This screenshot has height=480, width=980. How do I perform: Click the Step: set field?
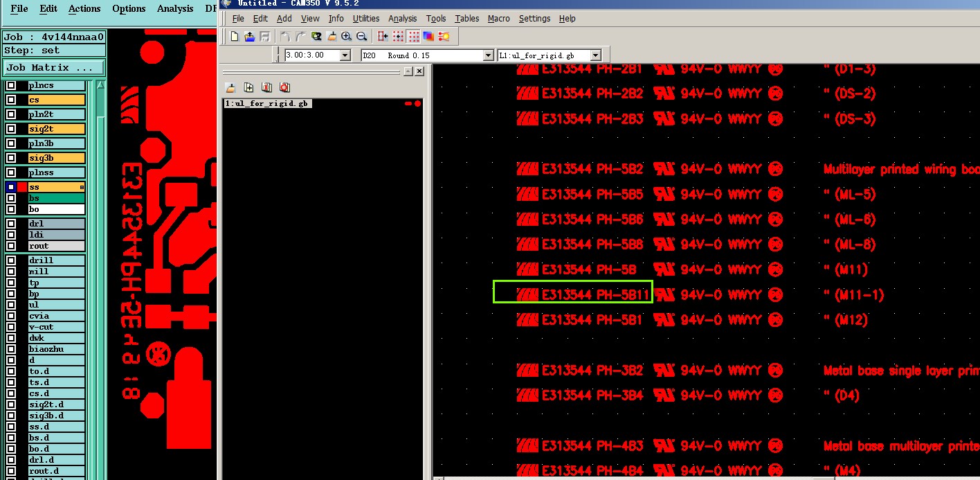(54, 50)
